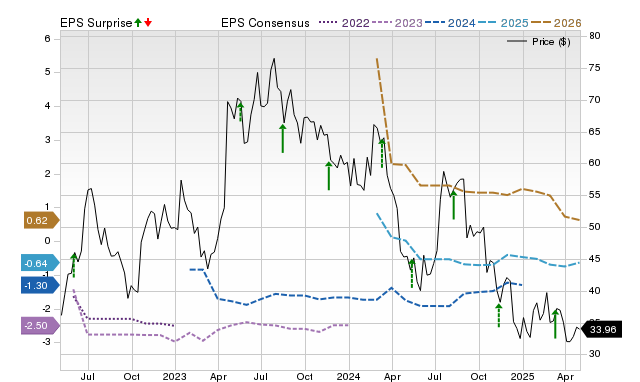
Task: Click the red down arrow in EPS Surprise legend
Action: [148, 22]
